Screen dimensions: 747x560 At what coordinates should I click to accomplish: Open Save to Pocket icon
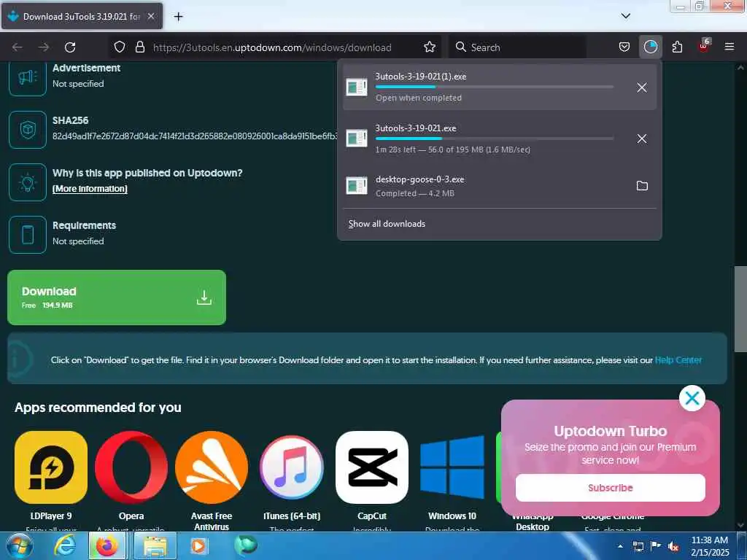pos(624,47)
